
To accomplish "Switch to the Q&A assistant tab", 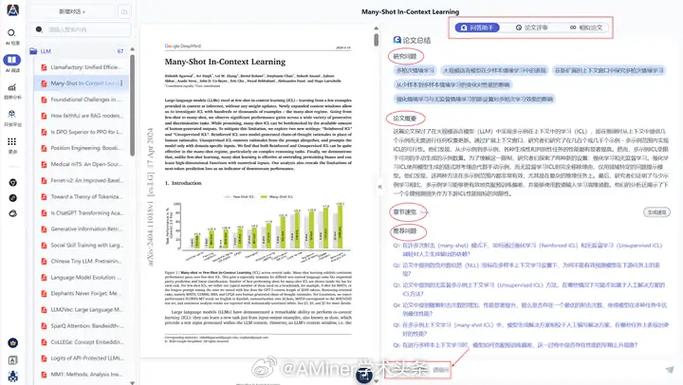I will click(x=477, y=27).
